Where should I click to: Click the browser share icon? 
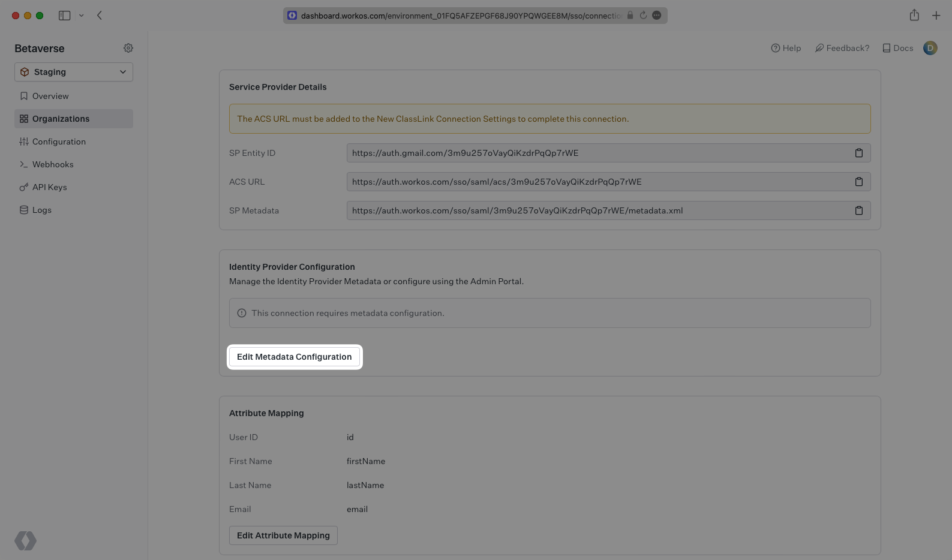[x=914, y=16]
